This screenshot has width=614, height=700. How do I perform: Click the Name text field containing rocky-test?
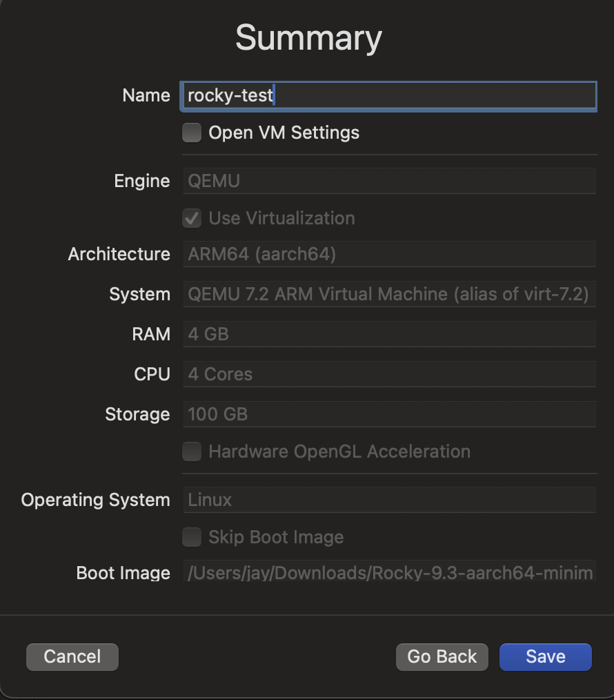388,96
